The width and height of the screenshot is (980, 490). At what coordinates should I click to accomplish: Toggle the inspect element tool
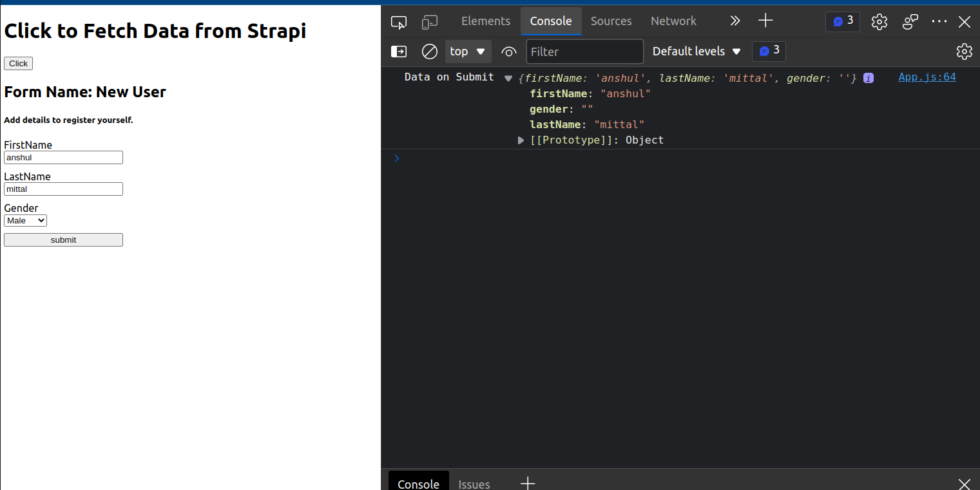click(398, 21)
